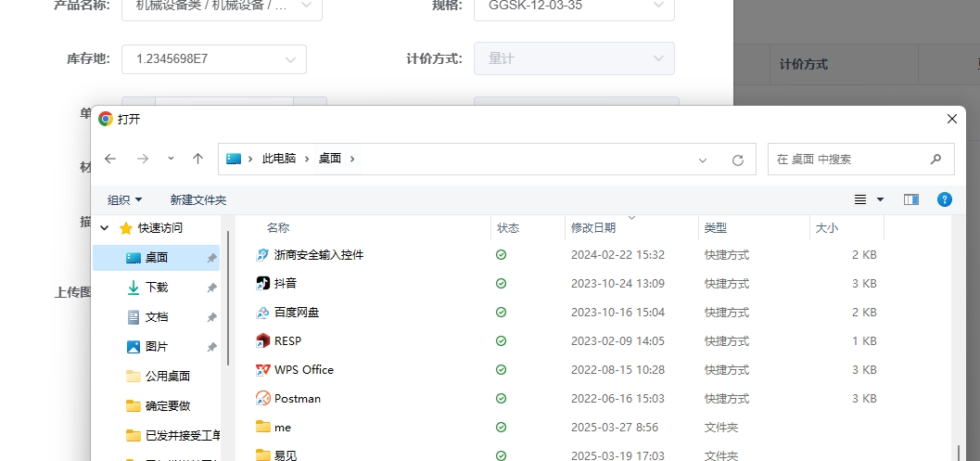Select 下载 in the sidebar

point(157,288)
